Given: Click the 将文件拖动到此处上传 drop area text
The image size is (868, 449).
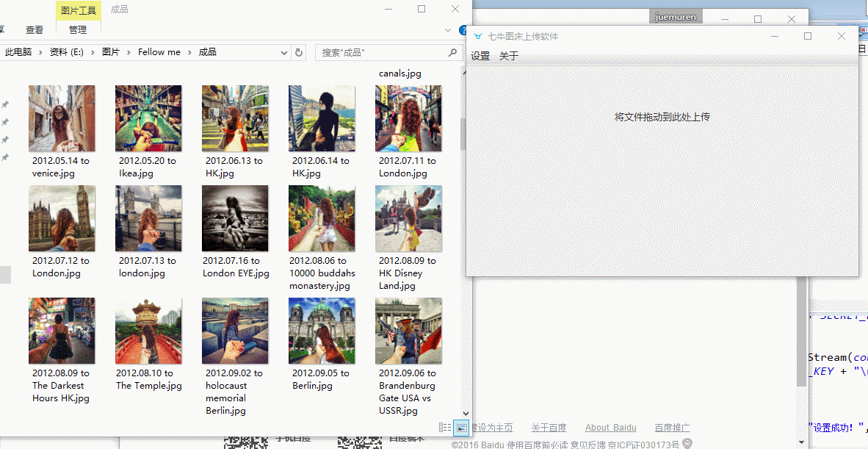Looking at the screenshot, I should click(662, 118).
